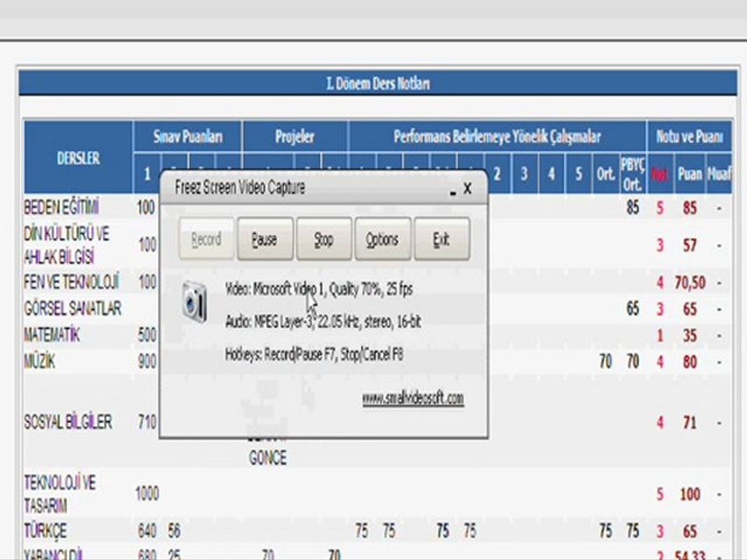Click the Puan value 71 for Sosyal Bilgiler
This screenshot has height=560, width=747.
tap(690, 423)
